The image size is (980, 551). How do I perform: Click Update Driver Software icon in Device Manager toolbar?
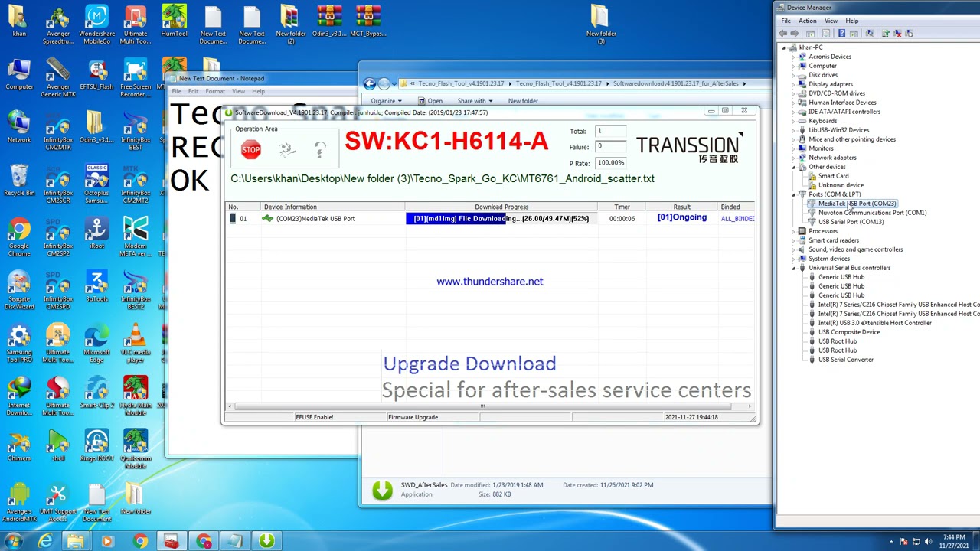coord(886,34)
